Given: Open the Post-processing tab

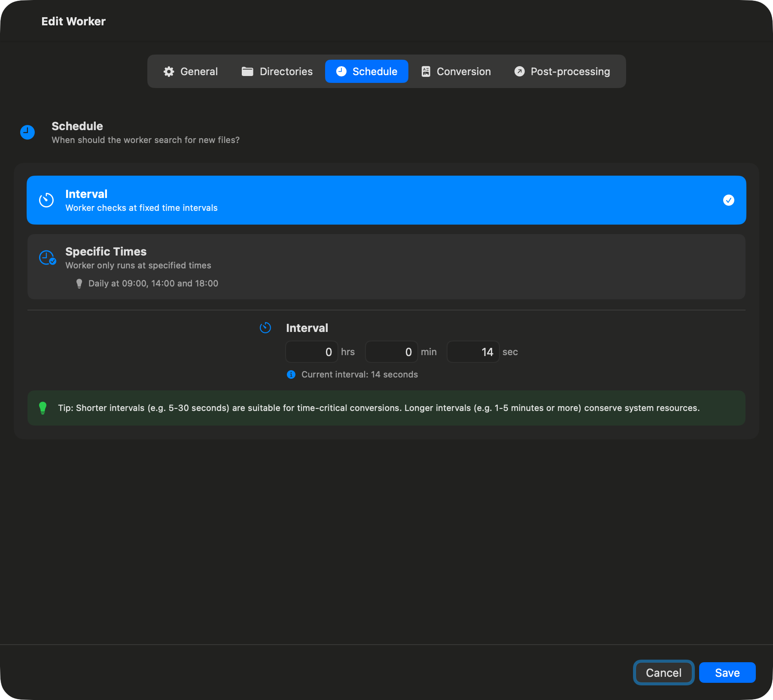Looking at the screenshot, I should pyautogui.click(x=562, y=71).
